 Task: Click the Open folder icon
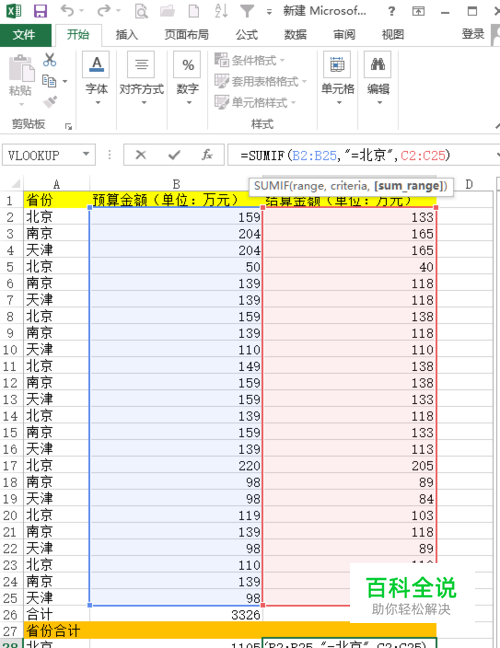167,11
